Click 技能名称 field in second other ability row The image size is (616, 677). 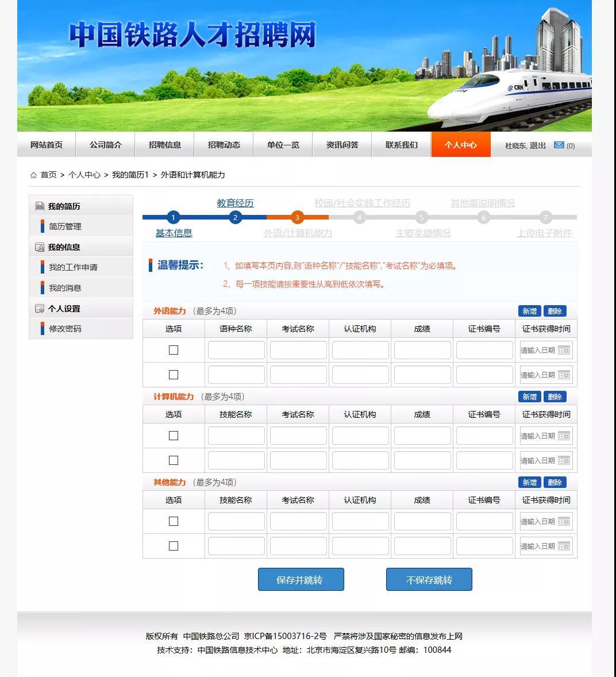pyautogui.click(x=236, y=546)
